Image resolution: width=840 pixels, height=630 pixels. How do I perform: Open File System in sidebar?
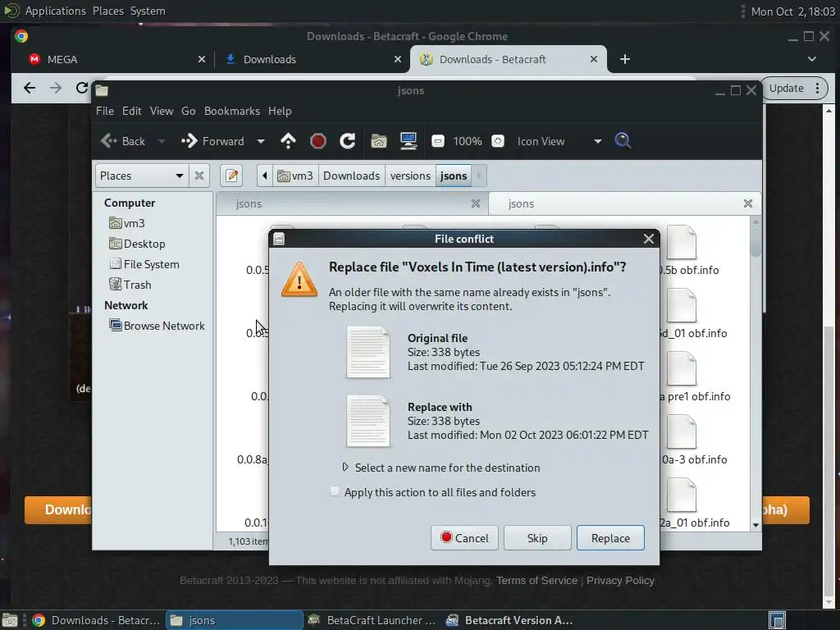144,264
